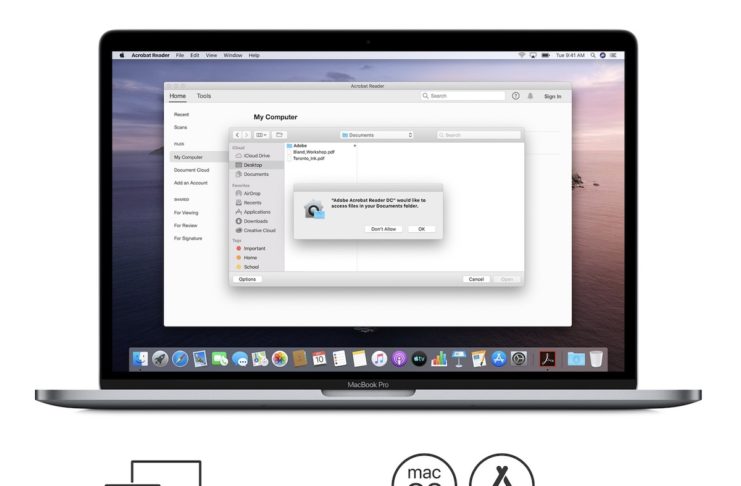Click the Acrobat Reader search field
The image size is (741, 486).
463,96
